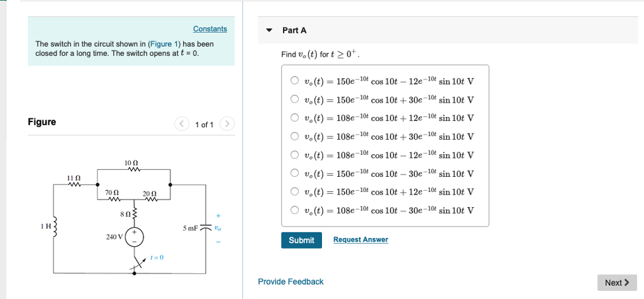
Task: Collapse the Part A disclosure triangle
Action: point(269,30)
